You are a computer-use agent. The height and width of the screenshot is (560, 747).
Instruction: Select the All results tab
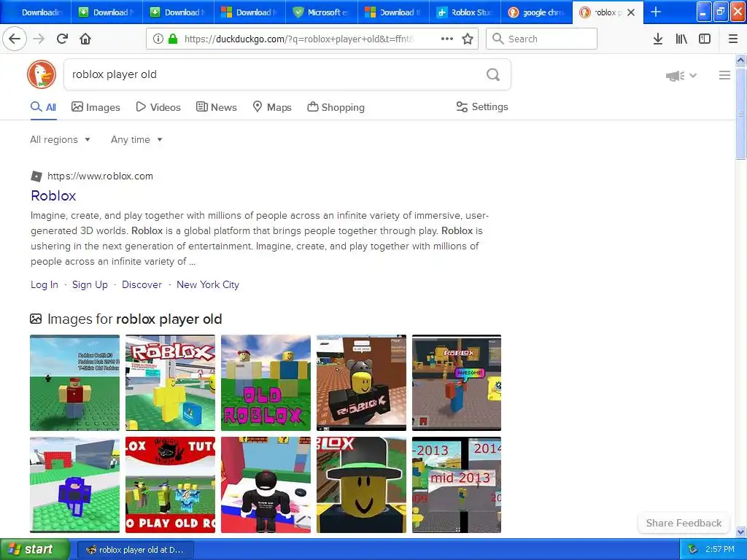click(x=43, y=107)
